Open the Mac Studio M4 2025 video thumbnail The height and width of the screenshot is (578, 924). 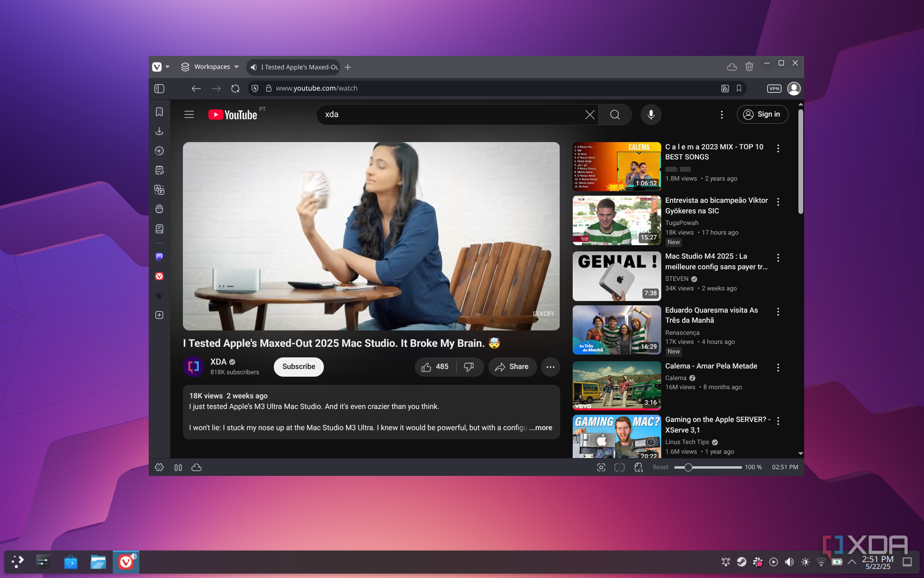(x=616, y=276)
